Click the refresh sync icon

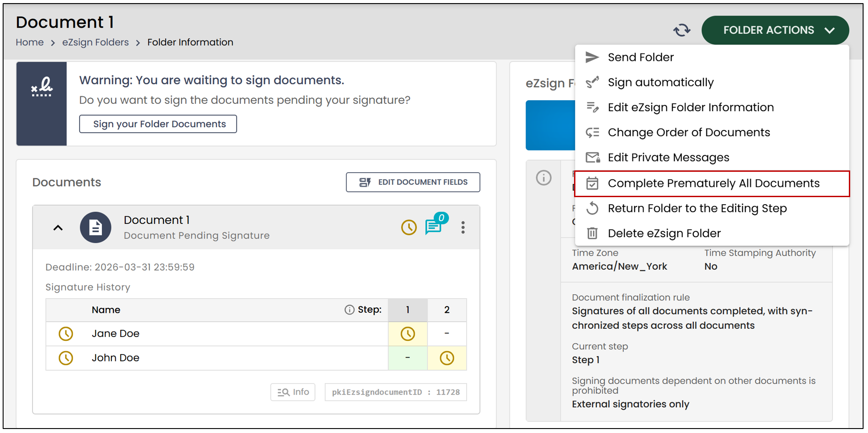681,30
